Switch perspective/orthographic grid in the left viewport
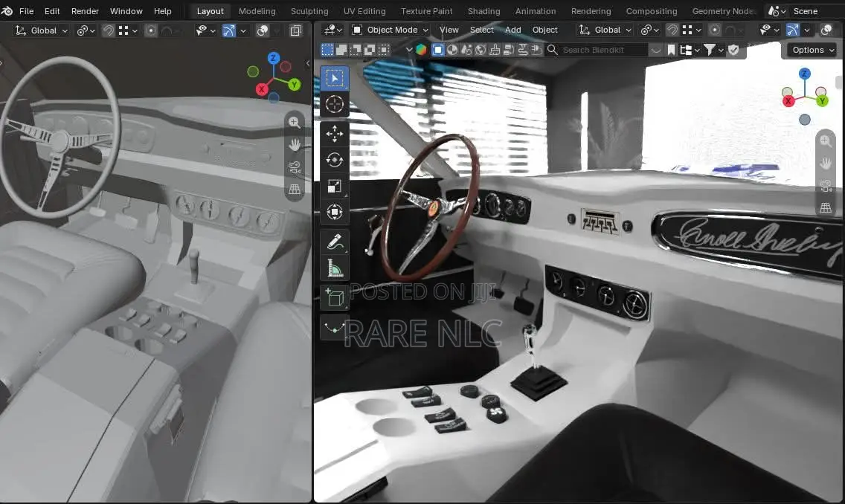Viewport: 845px width, 504px height. (295, 190)
